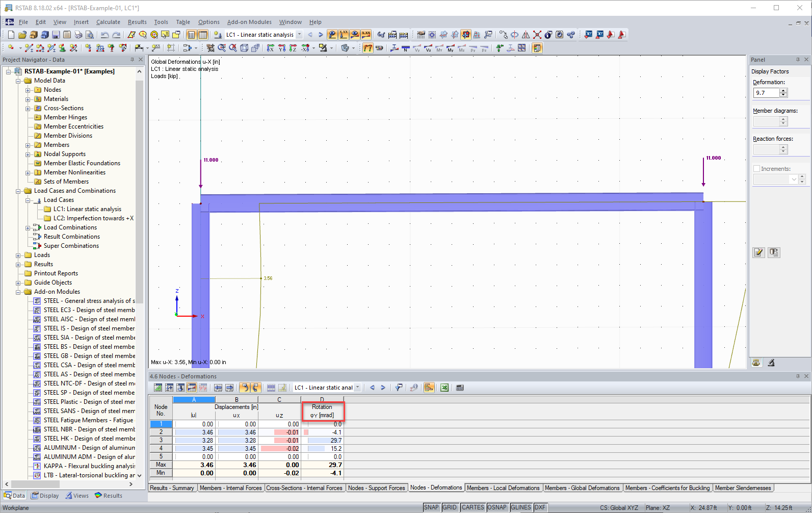Screen dimensions: 812x513
Task: Click the filter funnel icon in table toolbar
Action: (399, 388)
